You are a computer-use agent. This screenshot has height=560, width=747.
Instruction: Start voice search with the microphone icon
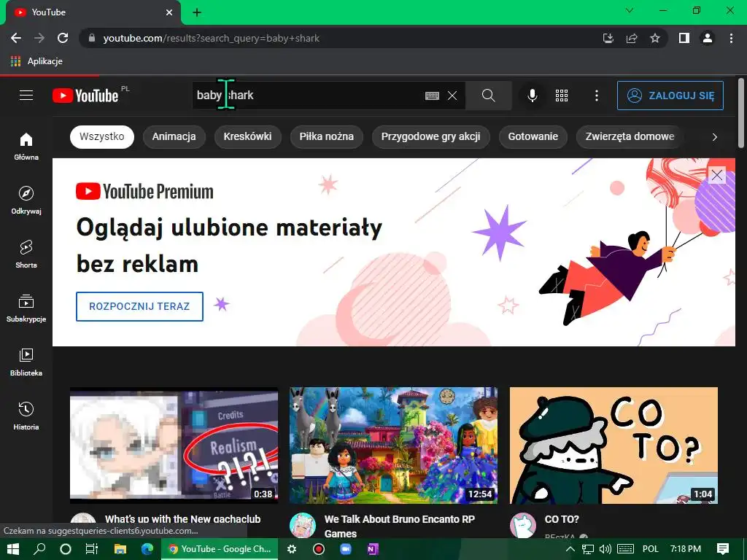click(533, 96)
